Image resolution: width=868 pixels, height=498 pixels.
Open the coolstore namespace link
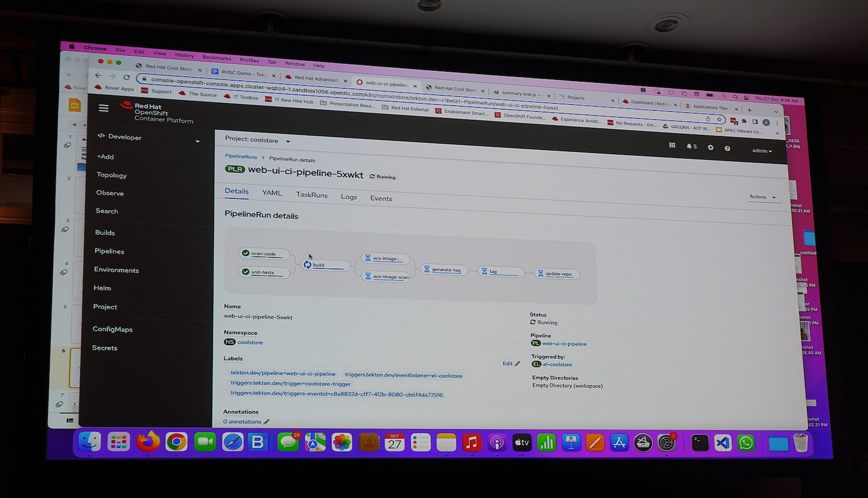coord(250,342)
